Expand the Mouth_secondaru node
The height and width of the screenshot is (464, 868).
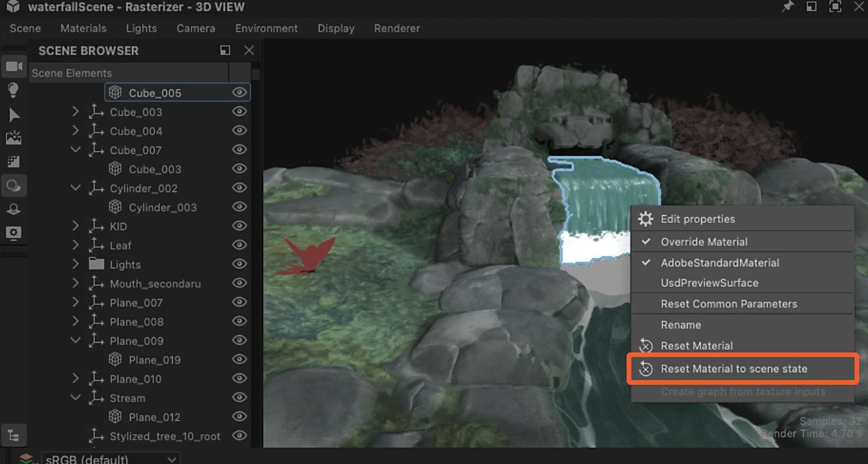pyautogui.click(x=76, y=283)
